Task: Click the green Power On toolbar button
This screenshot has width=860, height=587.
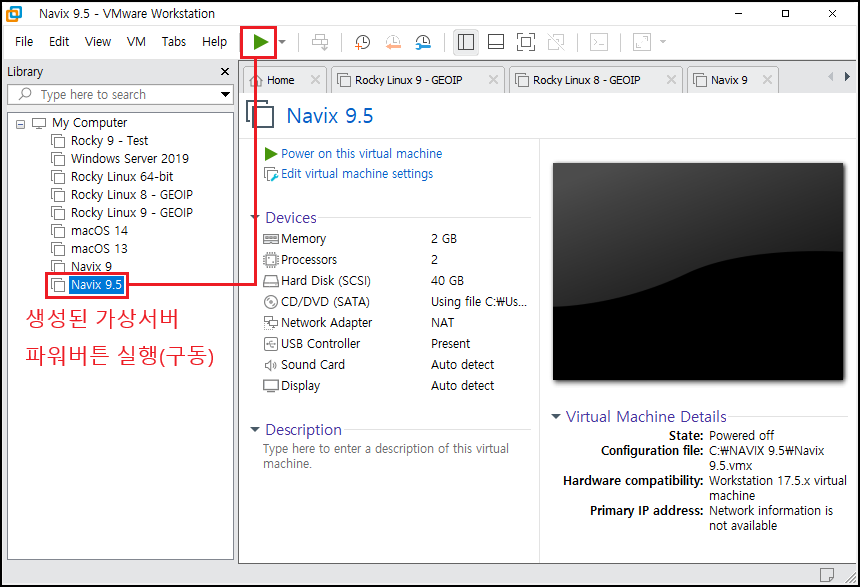Action: (x=260, y=42)
